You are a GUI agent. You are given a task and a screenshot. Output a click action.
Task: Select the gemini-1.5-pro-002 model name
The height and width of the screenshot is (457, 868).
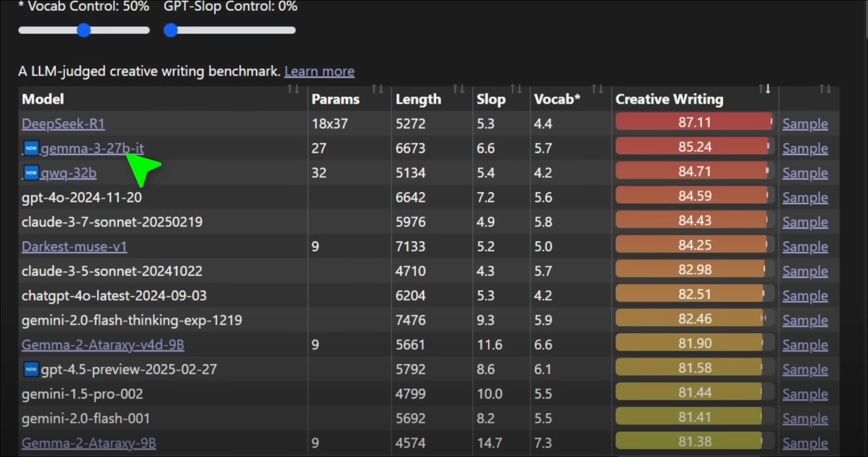click(x=82, y=394)
